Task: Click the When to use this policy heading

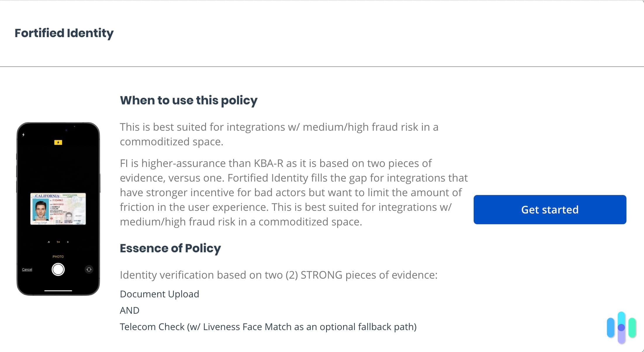Action: click(188, 100)
